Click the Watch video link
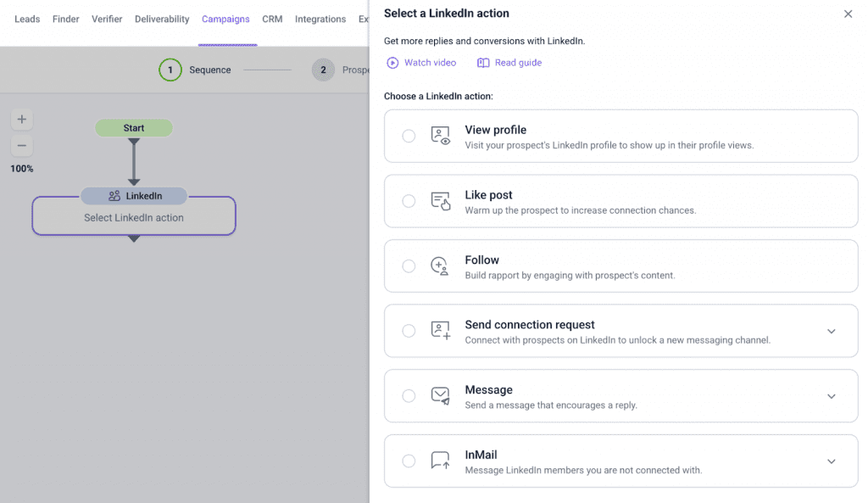 [x=430, y=62]
